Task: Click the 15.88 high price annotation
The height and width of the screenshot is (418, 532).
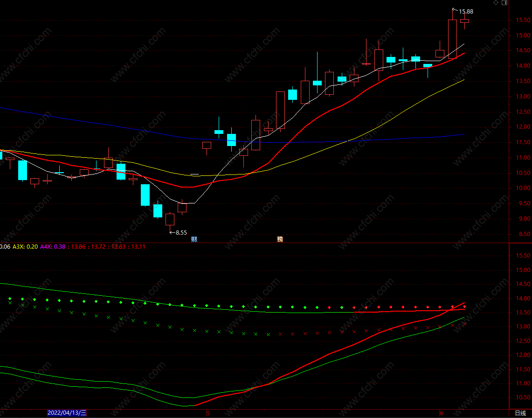Action: (x=466, y=12)
